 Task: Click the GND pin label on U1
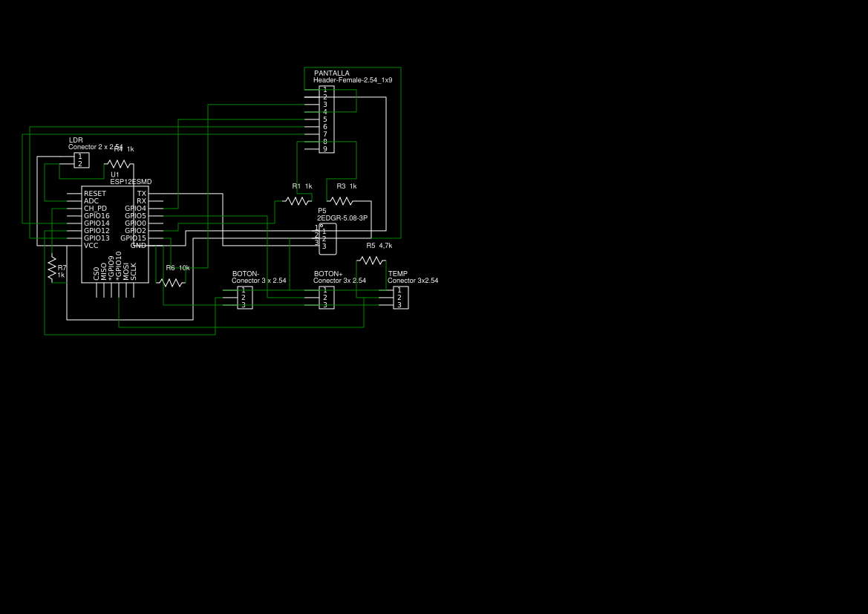138,246
